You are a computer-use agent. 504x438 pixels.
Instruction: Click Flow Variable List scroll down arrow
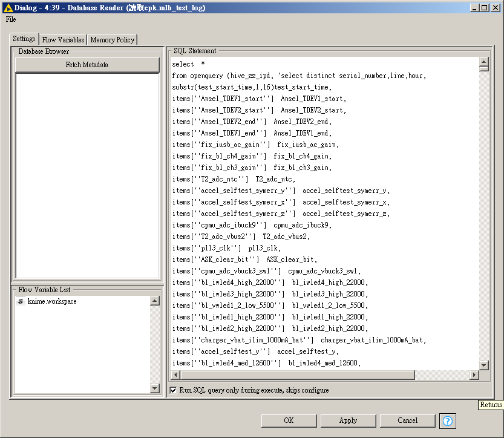click(x=154, y=388)
